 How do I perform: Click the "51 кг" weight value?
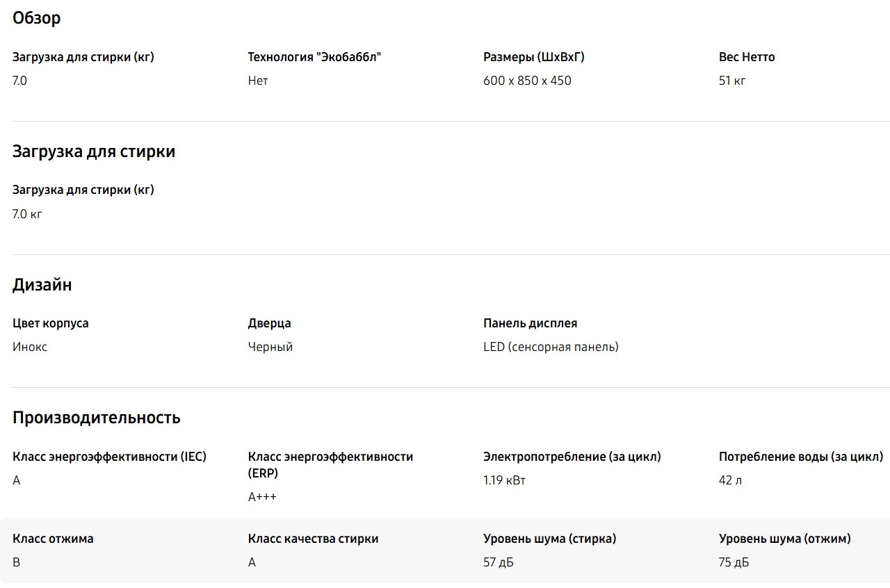732,81
